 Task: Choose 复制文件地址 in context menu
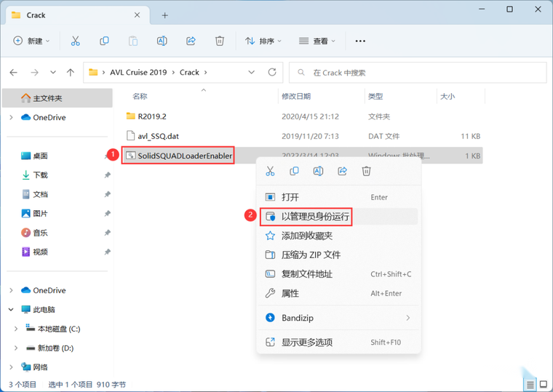coord(339,274)
